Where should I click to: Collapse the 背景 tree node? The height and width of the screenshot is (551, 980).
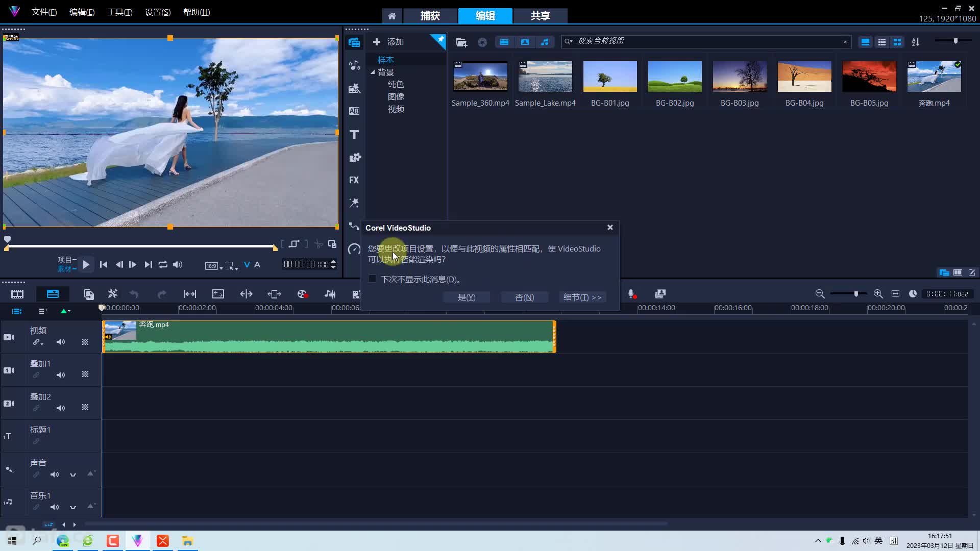(x=373, y=72)
